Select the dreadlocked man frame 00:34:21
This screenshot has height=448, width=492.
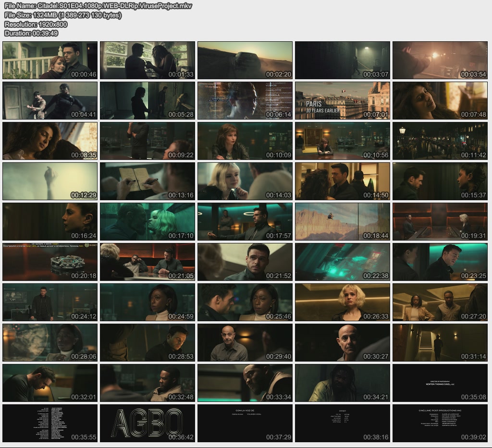coord(343,383)
